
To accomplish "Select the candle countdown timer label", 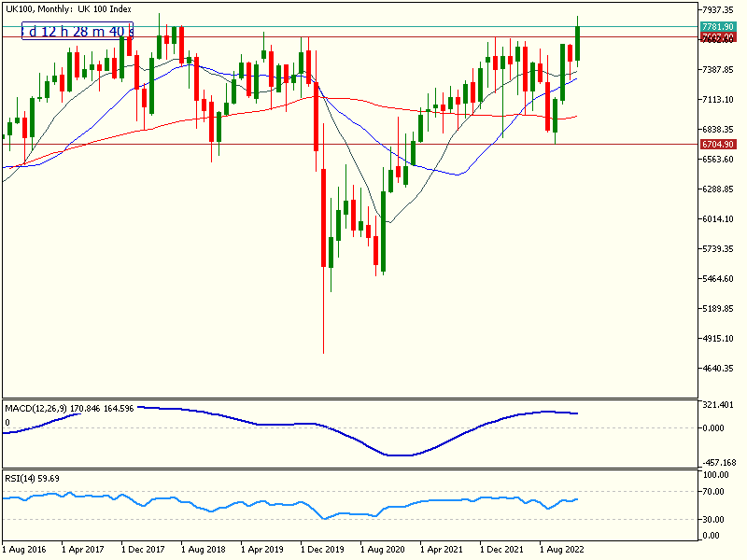I will (78, 32).
